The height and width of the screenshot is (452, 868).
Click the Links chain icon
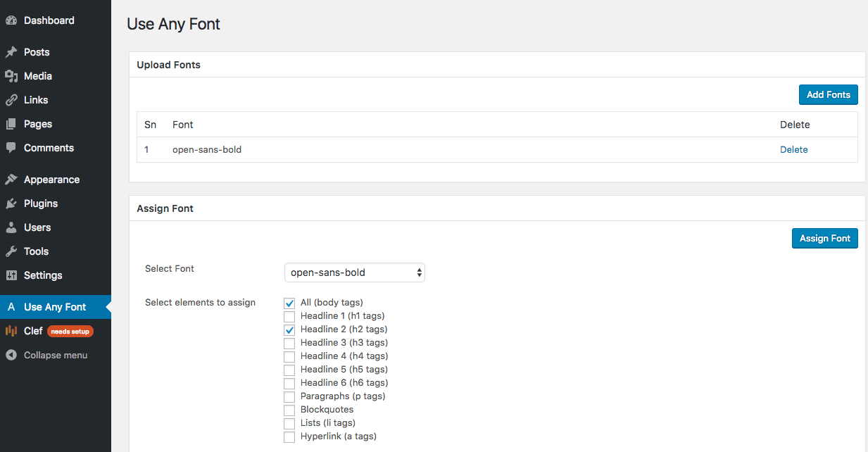click(11, 100)
